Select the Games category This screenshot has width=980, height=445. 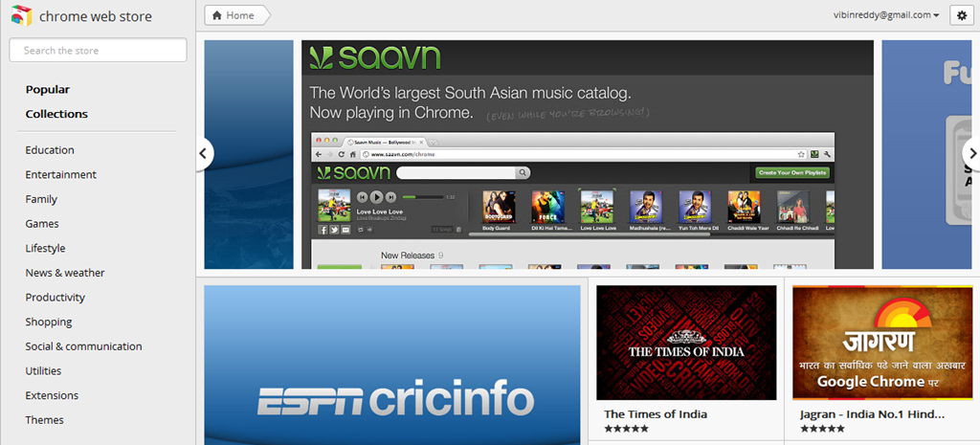tap(42, 224)
